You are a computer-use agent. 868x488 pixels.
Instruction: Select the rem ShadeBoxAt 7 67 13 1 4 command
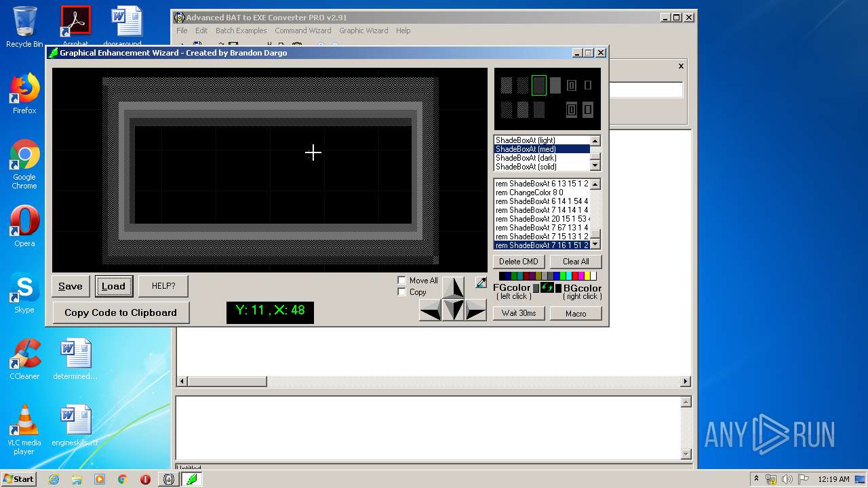(x=542, y=228)
